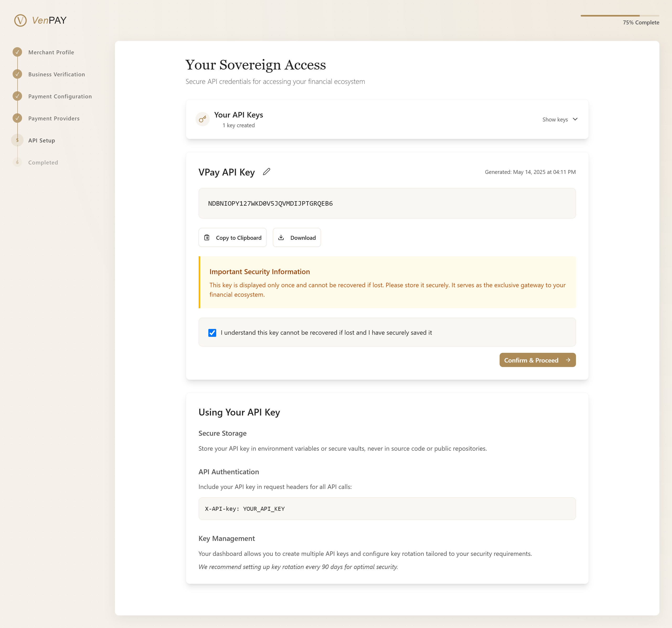
Task: Uncheck the key cannot be recovered acknowledgment
Action: click(212, 333)
